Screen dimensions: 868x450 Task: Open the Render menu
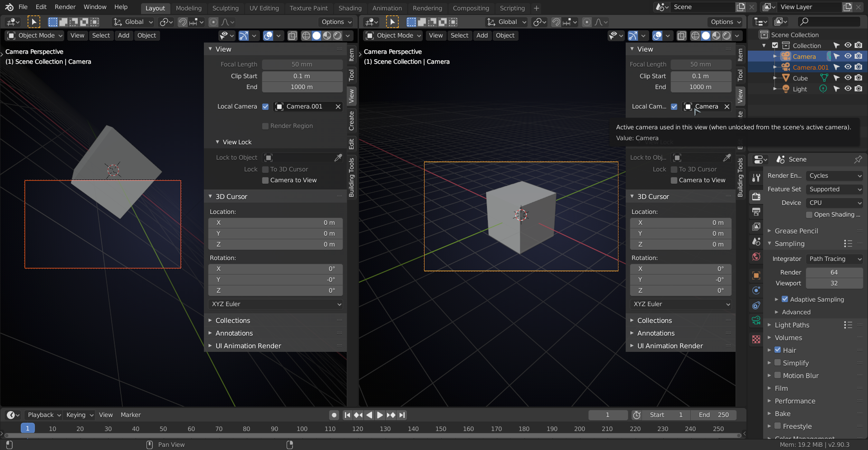point(65,7)
